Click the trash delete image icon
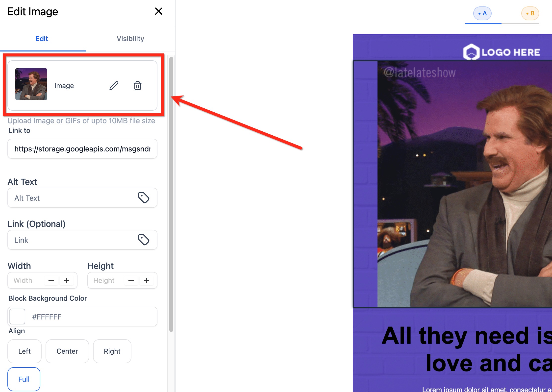The height and width of the screenshot is (392, 552). (x=138, y=86)
